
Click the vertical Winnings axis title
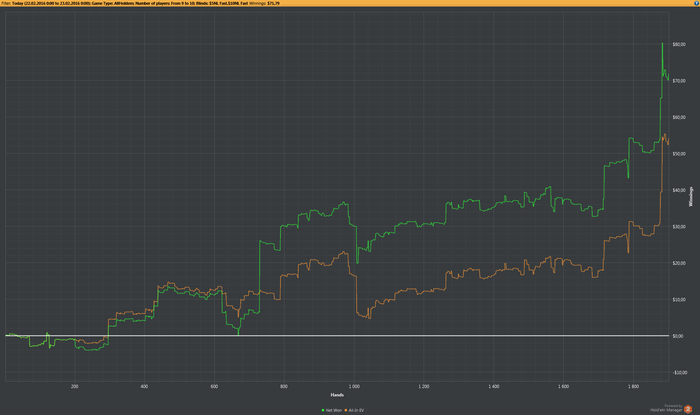click(x=691, y=196)
